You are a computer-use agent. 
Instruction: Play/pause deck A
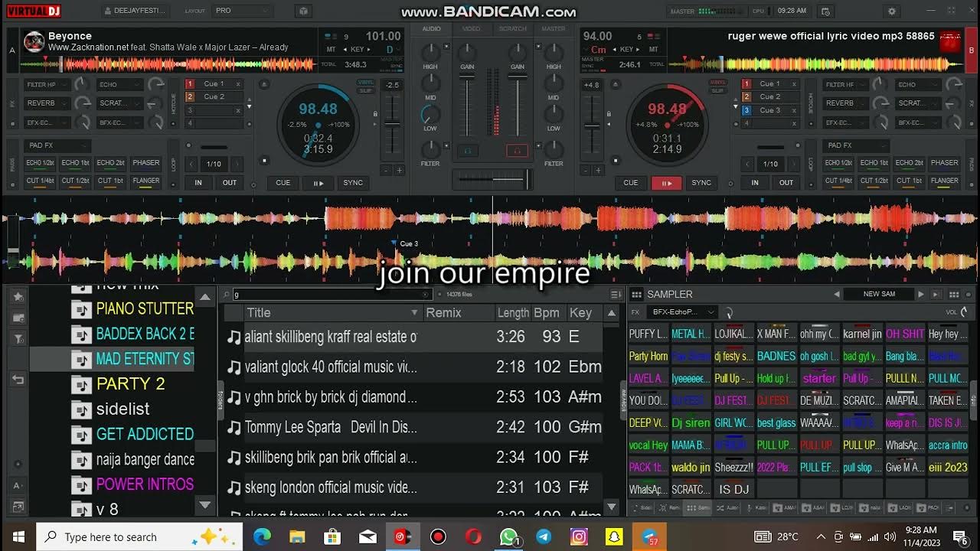pyautogui.click(x=318, y=183)
